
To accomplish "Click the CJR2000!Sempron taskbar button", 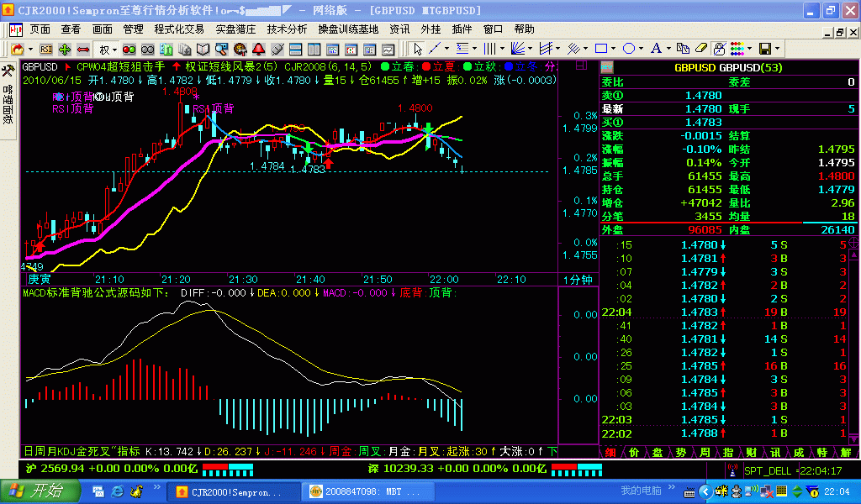I will pyautogui.click(x=232, y=492).
